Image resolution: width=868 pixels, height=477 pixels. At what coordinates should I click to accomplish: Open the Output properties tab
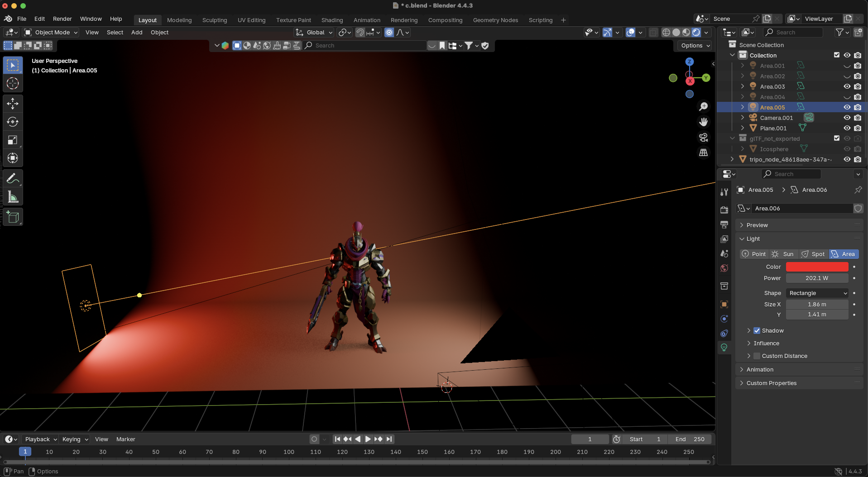pos(724,224)
